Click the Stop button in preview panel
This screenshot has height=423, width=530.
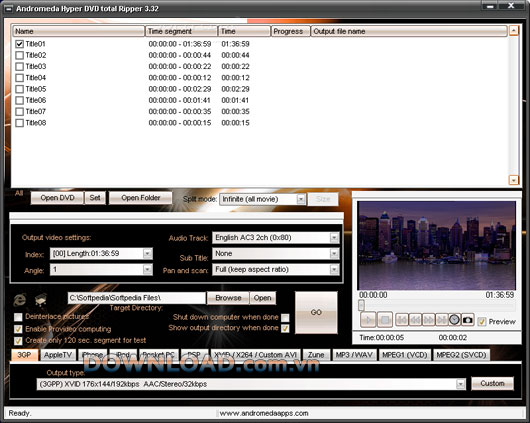[385, 320]
